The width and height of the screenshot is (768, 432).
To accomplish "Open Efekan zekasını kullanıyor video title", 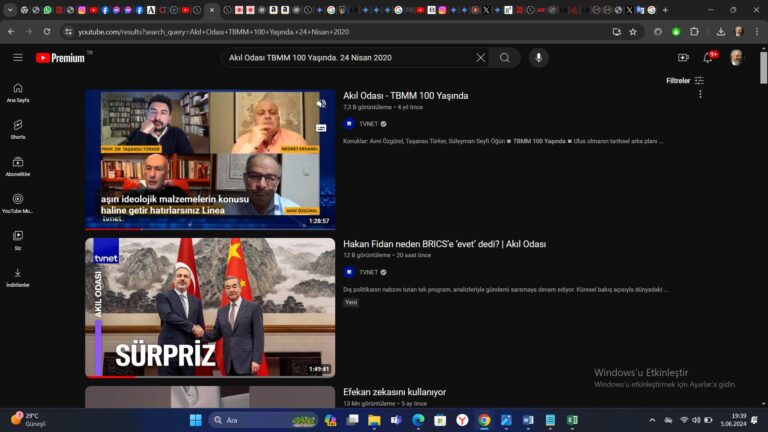I will (x=394, y=392).
